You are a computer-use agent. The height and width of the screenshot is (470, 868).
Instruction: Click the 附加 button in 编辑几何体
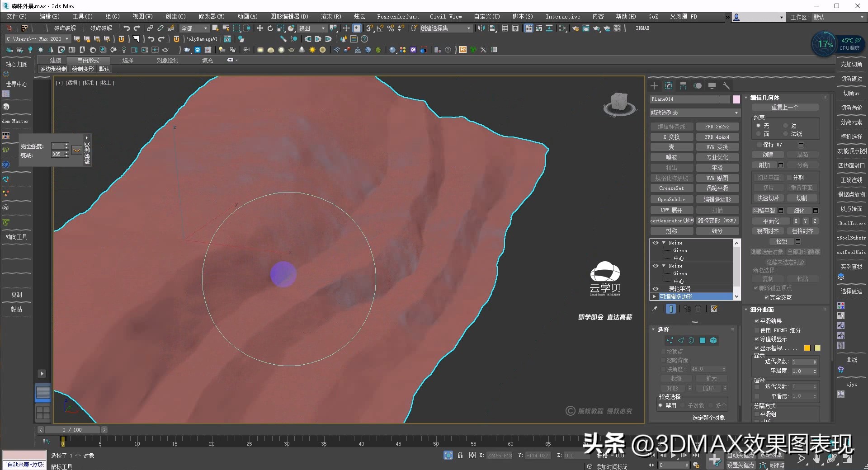tap(765, 164)
